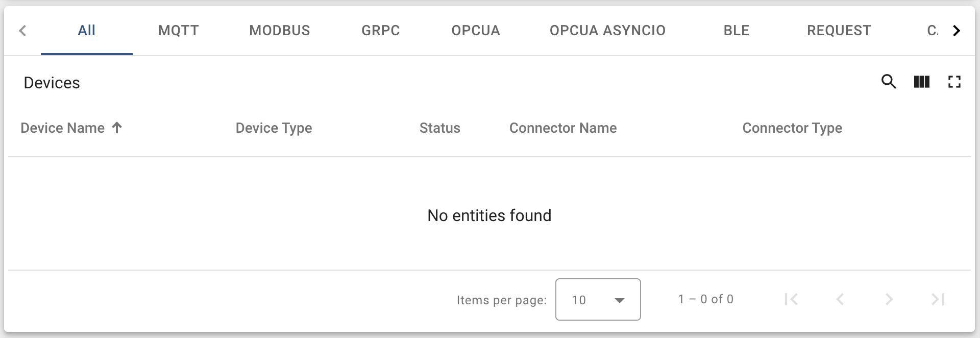The width and height of the screenshot is (980, 338).
Task: Open the Items per page dropdown
Action: point(598,299)
